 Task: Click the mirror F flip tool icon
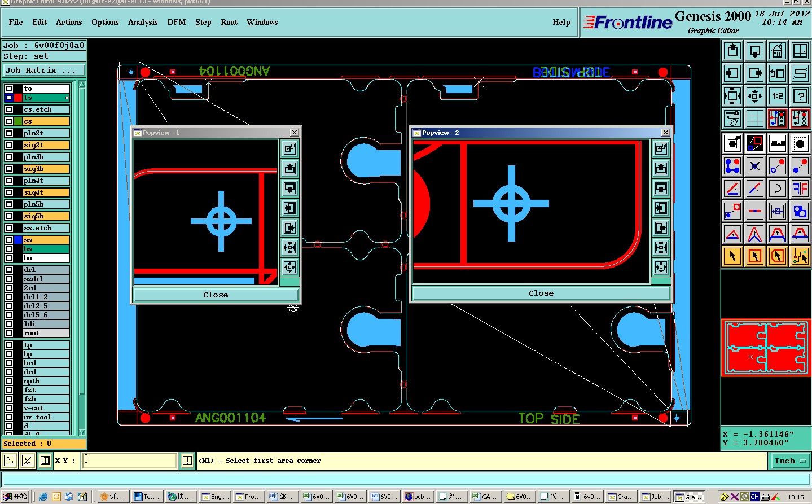(x=800, y=189)
